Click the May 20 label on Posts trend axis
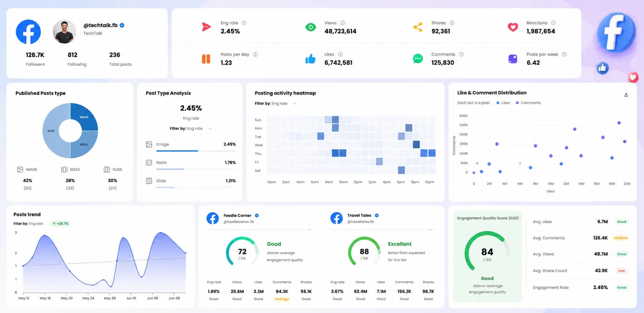This screenshot has width=644, height=313. (x=67, y=298)
